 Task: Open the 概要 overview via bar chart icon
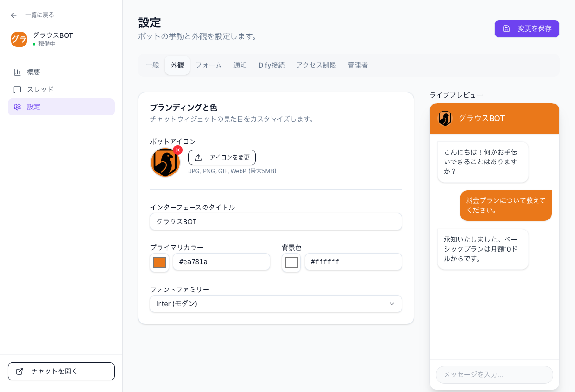[17, 72]
